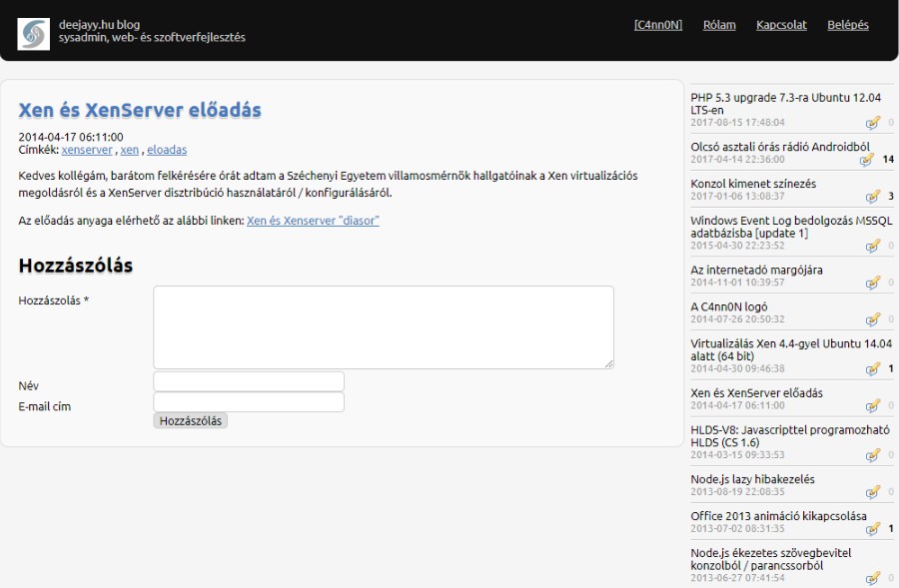Screen dimensions: 899x588
Task: Click into the Név input field
Action: (248, 381)
